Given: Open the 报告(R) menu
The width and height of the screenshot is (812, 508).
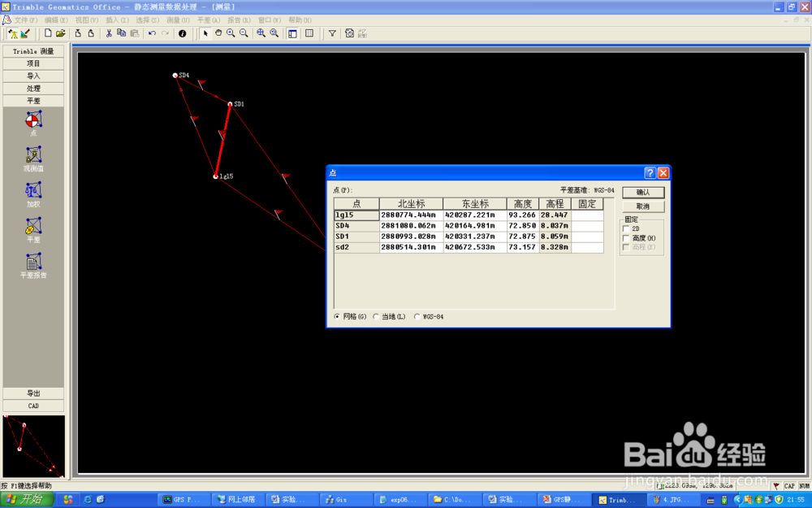Looking at the screenshot, I should click(239, 20).
